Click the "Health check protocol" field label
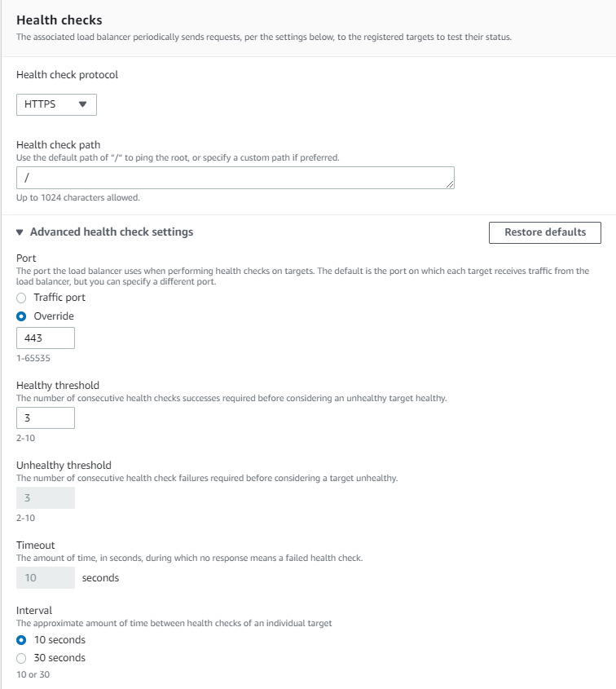This screenshot has width=616, height=689. 67,75
